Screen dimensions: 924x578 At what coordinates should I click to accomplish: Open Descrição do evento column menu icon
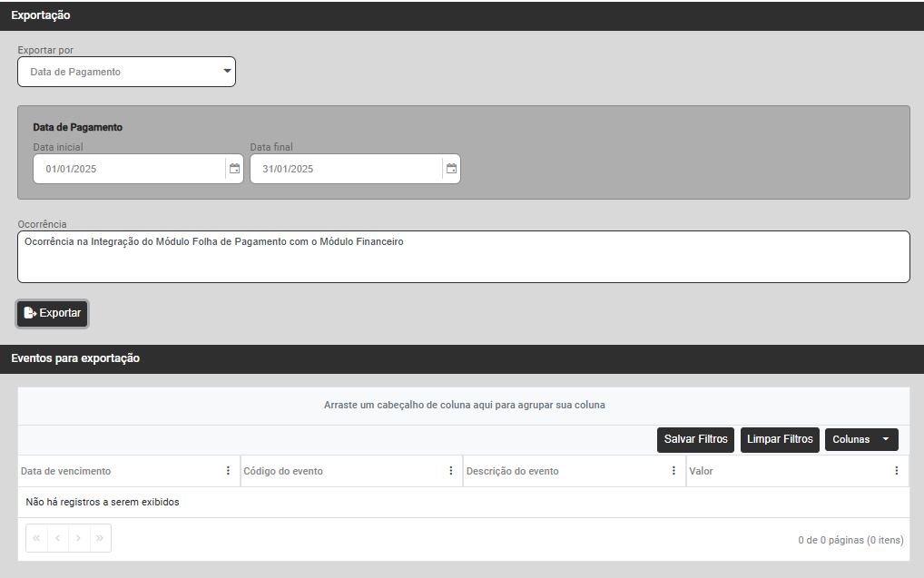pos(673,471)
